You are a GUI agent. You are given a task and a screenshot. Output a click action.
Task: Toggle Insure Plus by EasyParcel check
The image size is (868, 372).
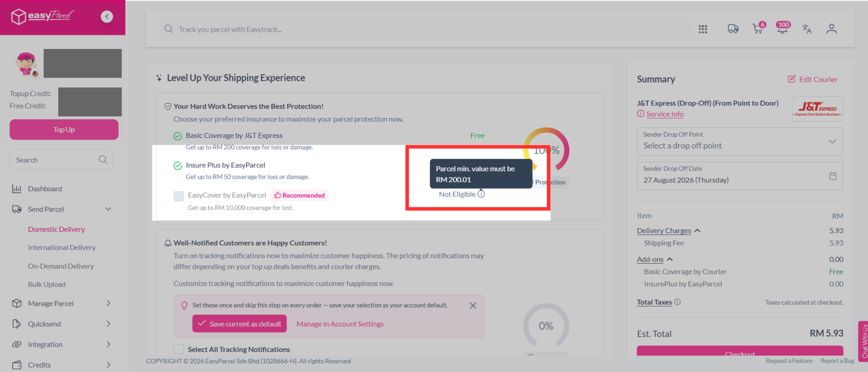[x=178, y=166]
